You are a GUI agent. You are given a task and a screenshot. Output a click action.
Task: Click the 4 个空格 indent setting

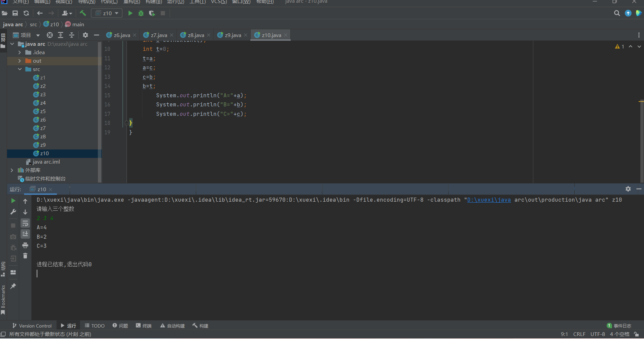click(619, 334)
